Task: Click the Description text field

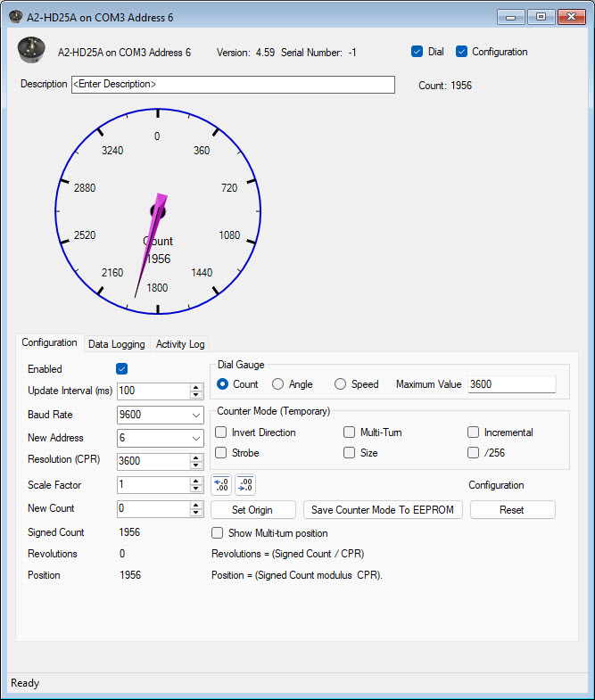Action: coord(232,85)
